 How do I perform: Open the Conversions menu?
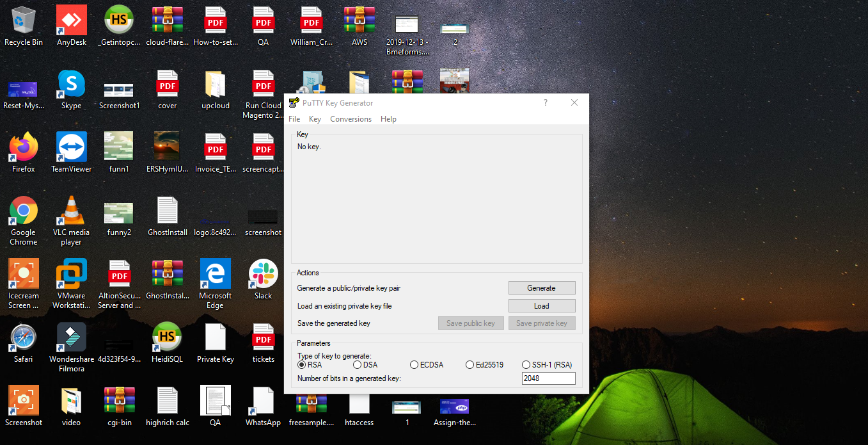[x=351, y=119]
